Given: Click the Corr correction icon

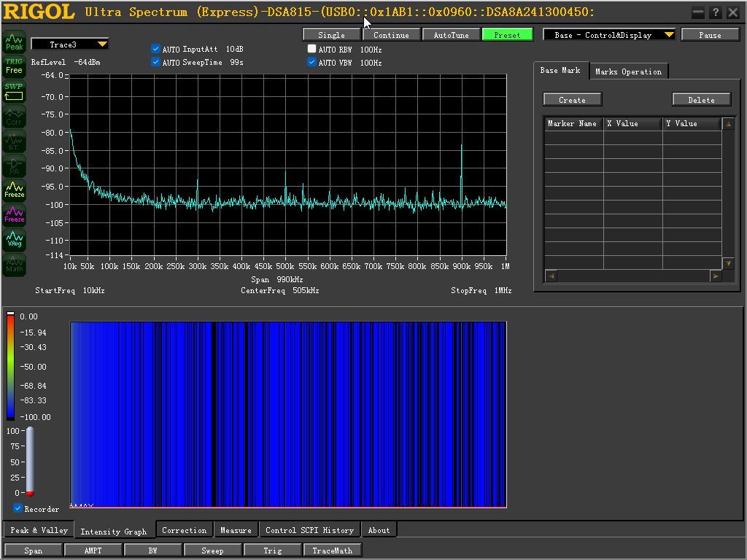Looking at the screenshot, I should [x=15, y=116].
